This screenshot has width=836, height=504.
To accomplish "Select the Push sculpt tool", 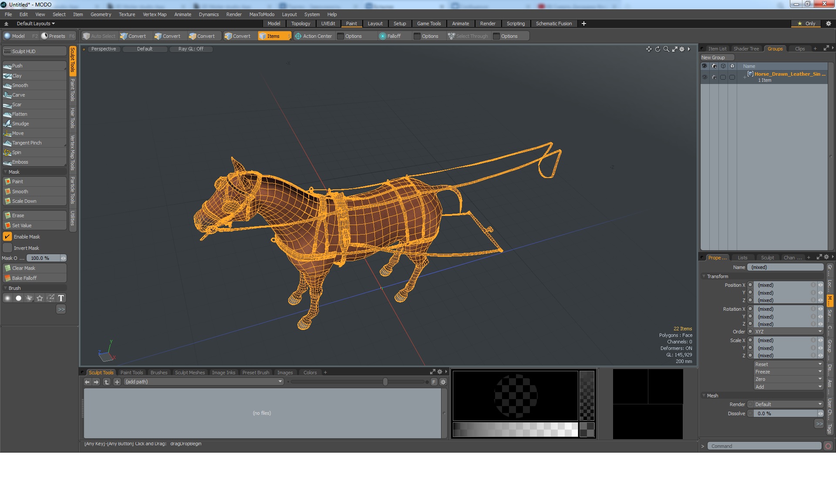I will tap(34, 66).
